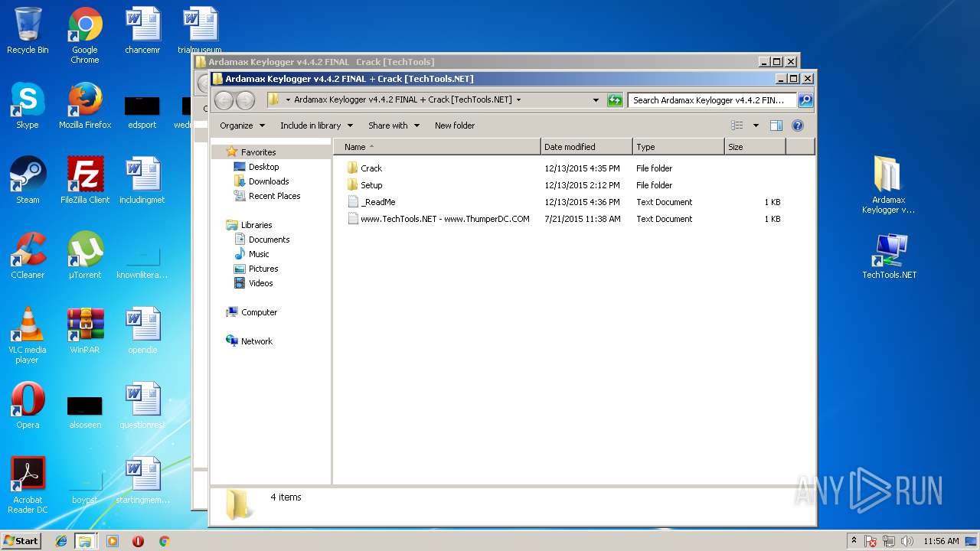Open FileZilla Client shortcut
Viewport: 980px width, 551px height.
tap(85, 181)
